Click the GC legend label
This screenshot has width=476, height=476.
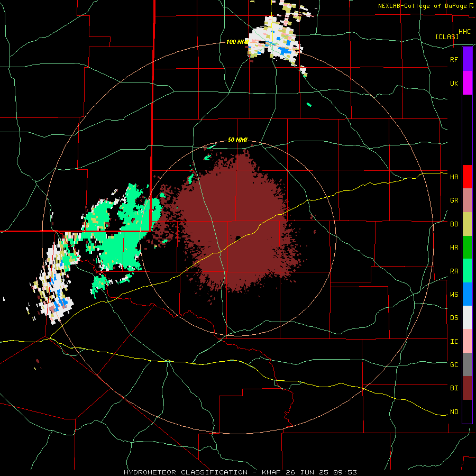[x=454, y=364]
